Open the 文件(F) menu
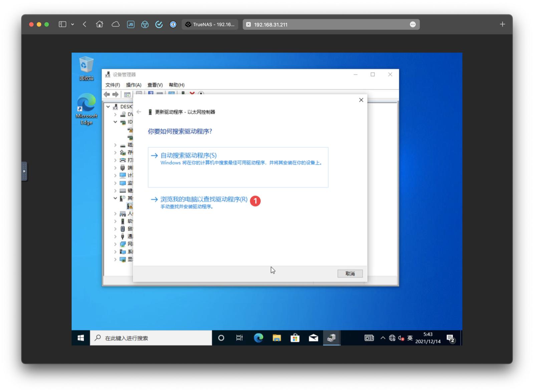Screen dimensions: 534x392 (112, 85)
